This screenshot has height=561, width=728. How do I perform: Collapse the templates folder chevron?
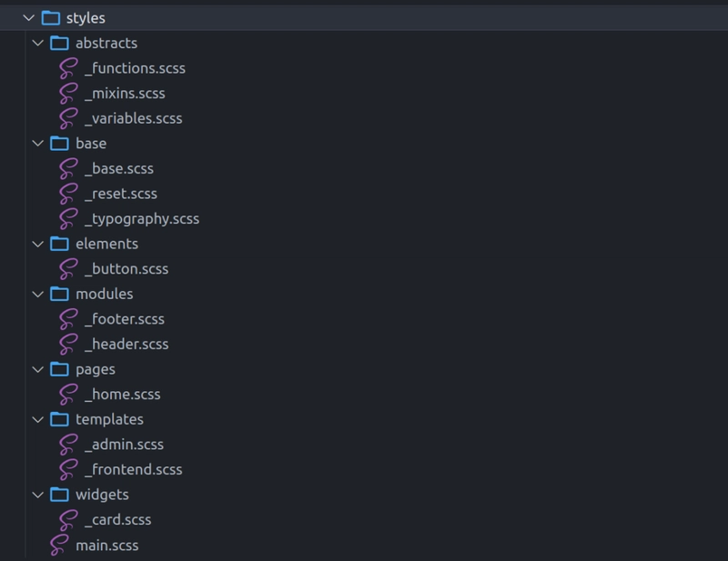[x=38, y=419]
